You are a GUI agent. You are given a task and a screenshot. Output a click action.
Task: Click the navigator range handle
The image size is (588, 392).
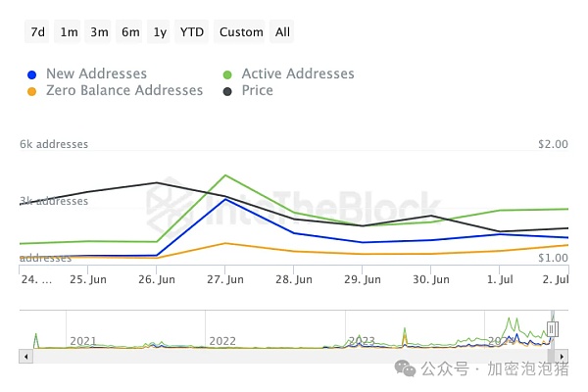(552, 329)
